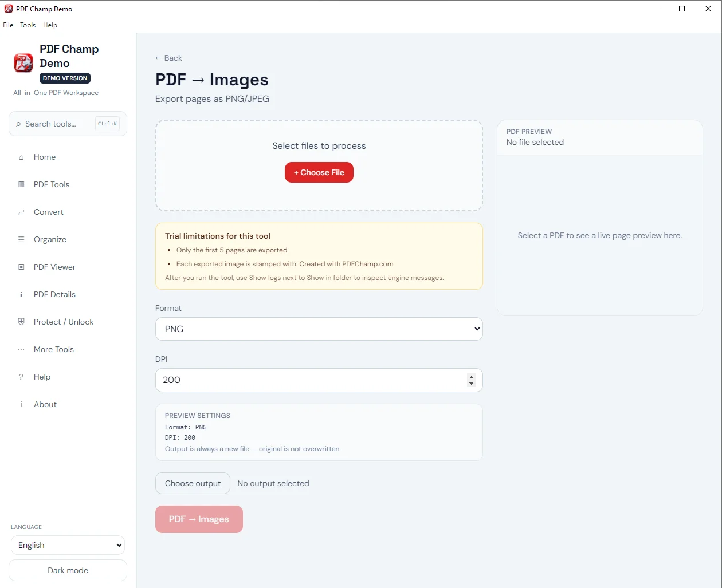
Task: Open the Help menu in menu bar
Action: click(x=50, y=25)
